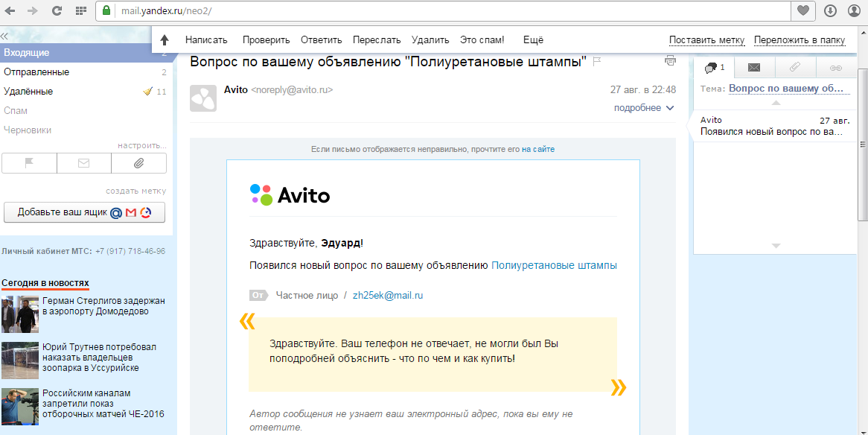Print the email with the printer icon
Screen dimensions: 868x435
tap(671, 61)
